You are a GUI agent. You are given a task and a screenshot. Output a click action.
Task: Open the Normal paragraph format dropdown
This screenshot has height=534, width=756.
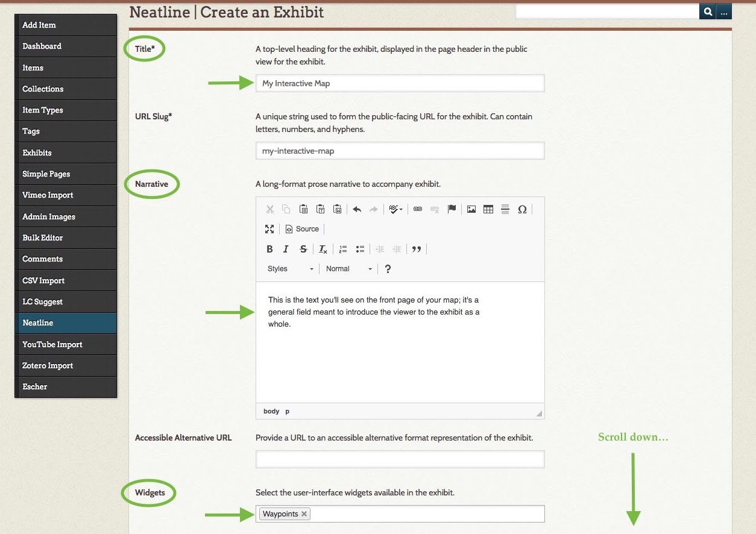(x=349, y=269)
